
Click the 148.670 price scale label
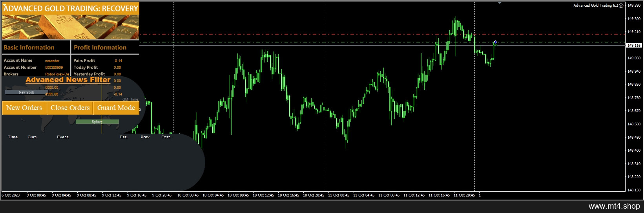[x=634, y=111]
